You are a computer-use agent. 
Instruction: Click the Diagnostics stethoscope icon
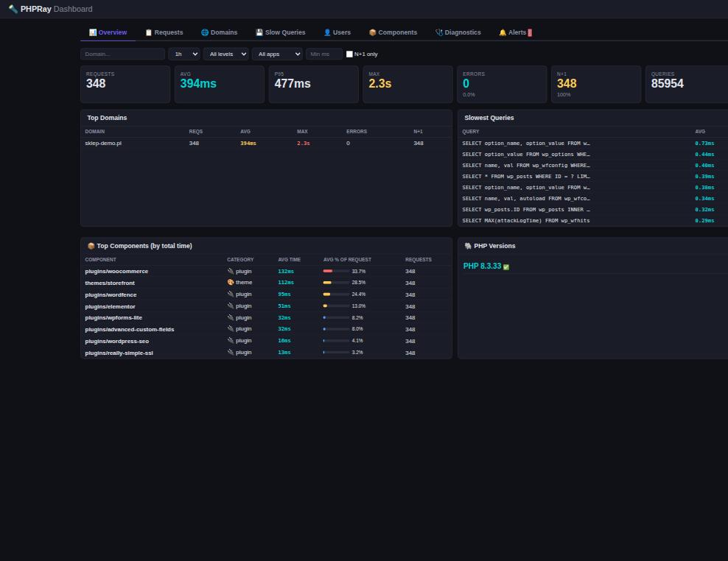click(438, 32)
